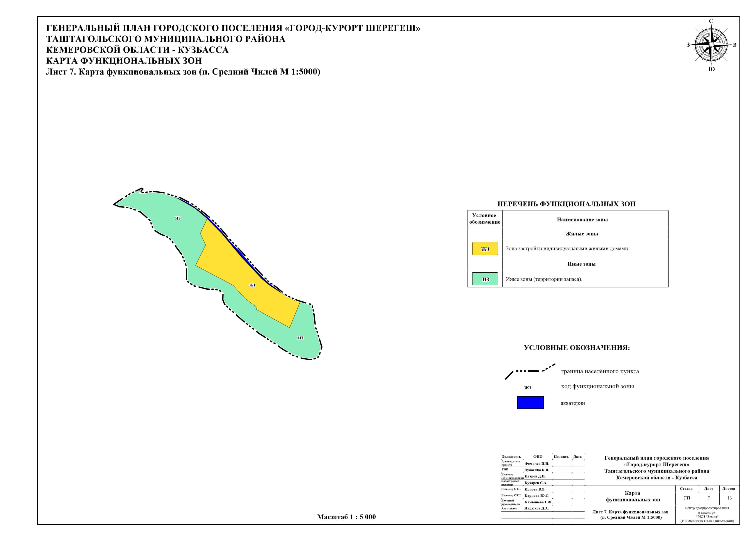The width and height of the screenshot is (756, 540).
Task: Click the Ж1 zone code legend sample
Action: (x=528, y=387)
